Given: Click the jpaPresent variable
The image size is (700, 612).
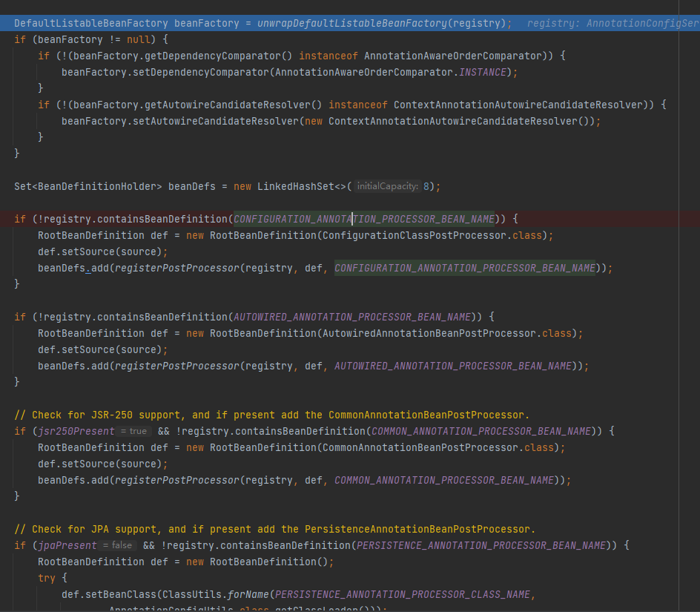Looking at the screenshot, I should point(67,545).
